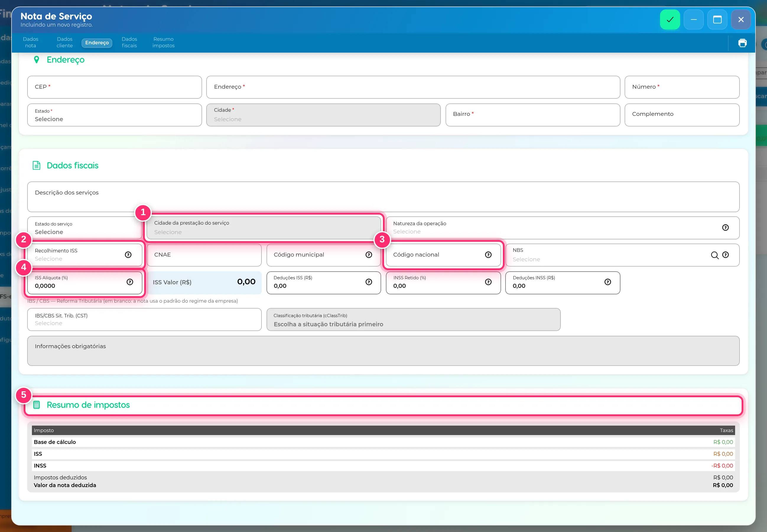Click the Endereço input field

click(x=413, y=87)
